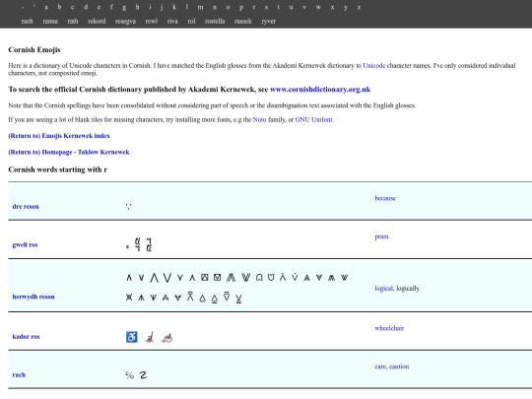Jump to the 'ranna' section
The width and height of the screenshot is (532, 399).
(x=50, y=21)
